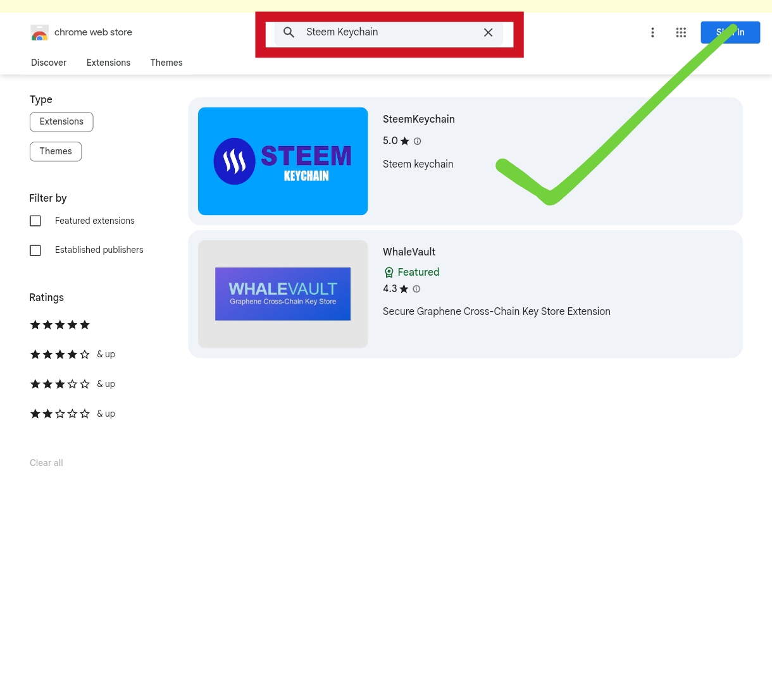This screenshot has height=700, width=772.
Task: Open the Discover tab
Action: [x=49, y=63]
